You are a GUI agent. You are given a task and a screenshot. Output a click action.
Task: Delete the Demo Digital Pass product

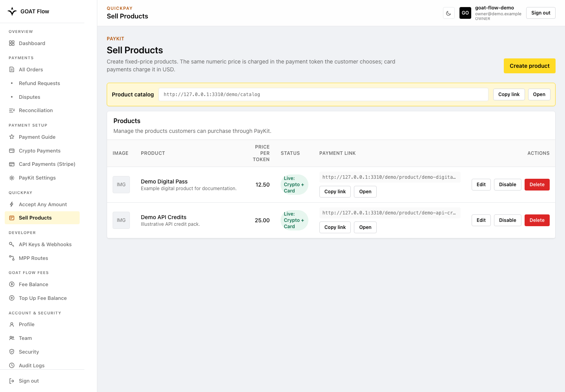click(x=537, y=185)
